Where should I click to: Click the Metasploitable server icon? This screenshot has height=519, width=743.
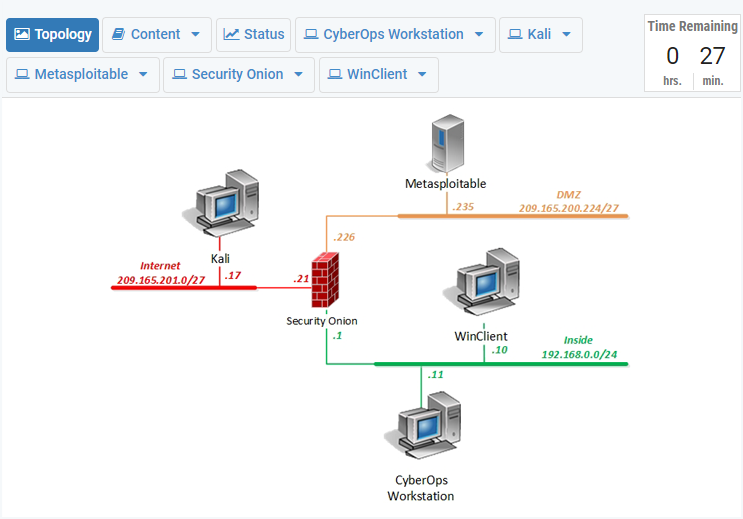445,143
